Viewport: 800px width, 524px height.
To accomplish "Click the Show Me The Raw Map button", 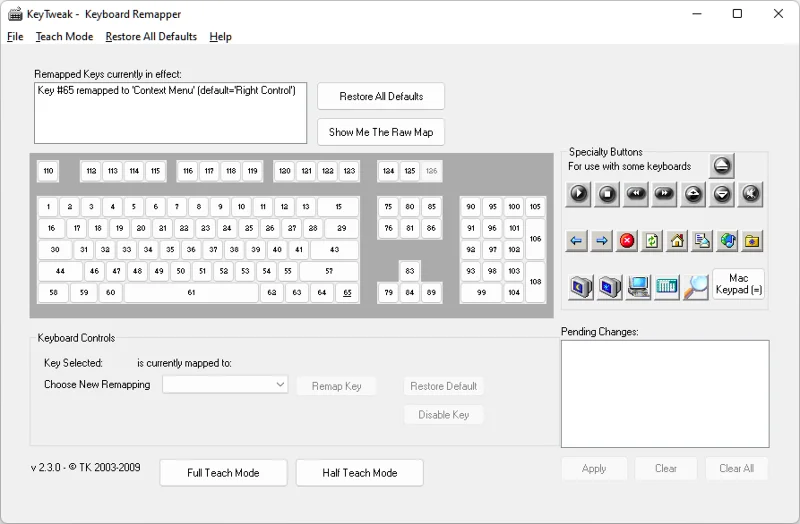I will tap(381, 132).
